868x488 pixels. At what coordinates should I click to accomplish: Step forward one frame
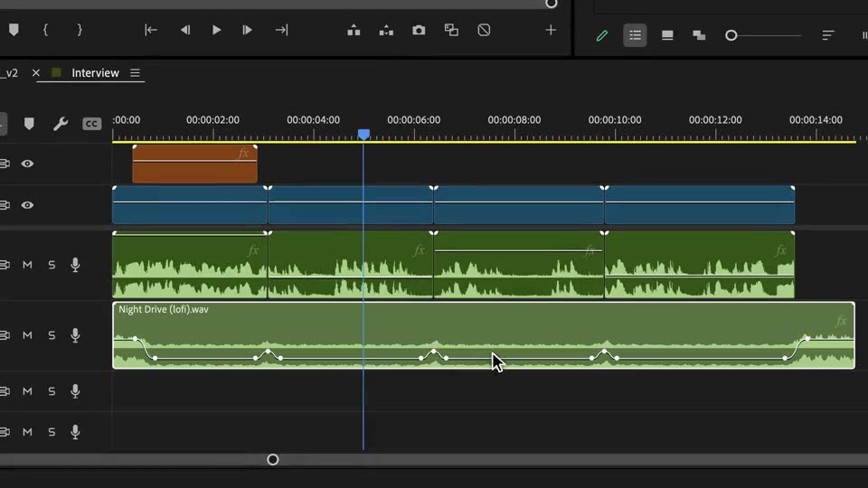pyautogui.click(x=248, y=30)
